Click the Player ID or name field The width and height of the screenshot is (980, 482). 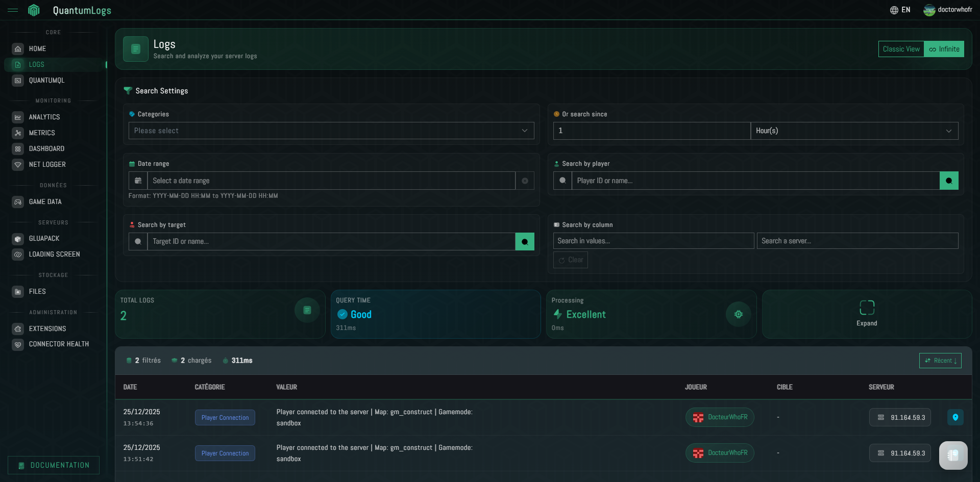pyautogui.click(x=755, y=181)
